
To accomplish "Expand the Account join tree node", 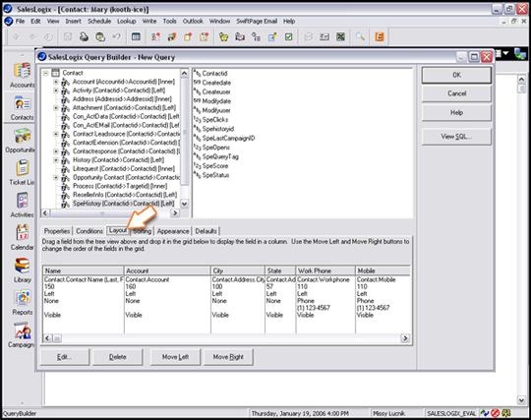I will point(56,82).
